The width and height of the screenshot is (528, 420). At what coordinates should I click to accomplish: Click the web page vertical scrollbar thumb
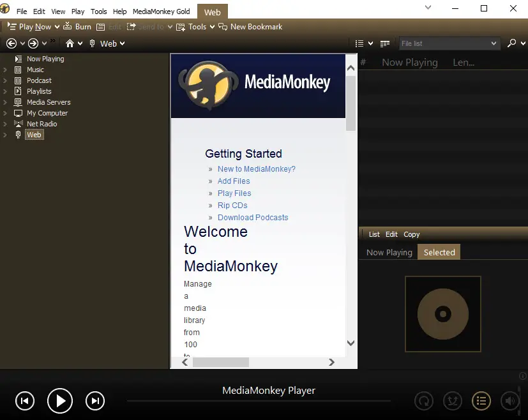351,103
